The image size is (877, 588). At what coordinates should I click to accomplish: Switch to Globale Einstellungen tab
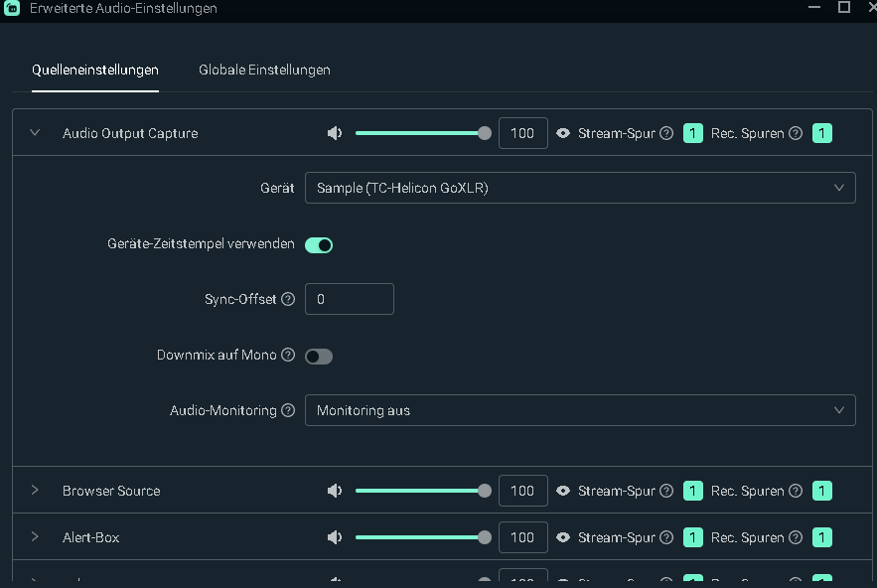[264, 71]
